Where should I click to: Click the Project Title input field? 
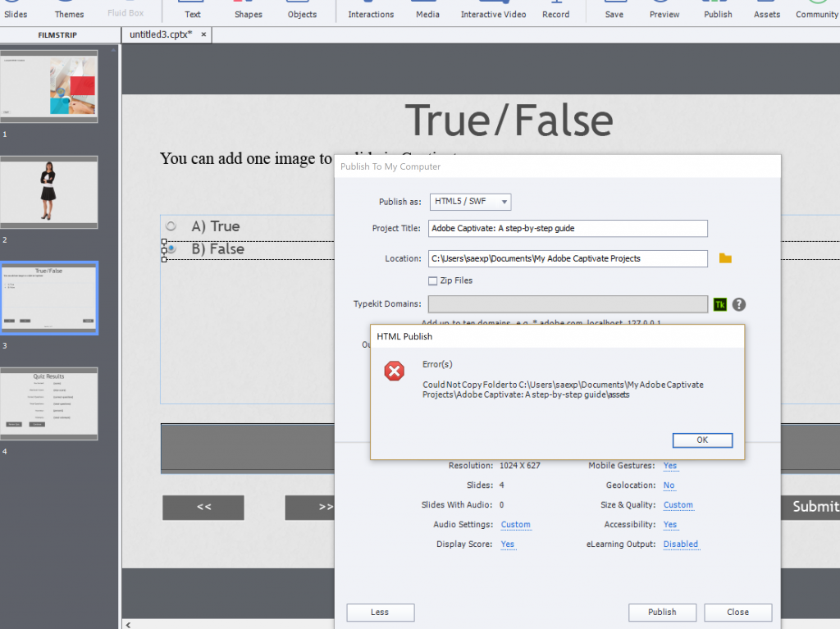[567, 229]
